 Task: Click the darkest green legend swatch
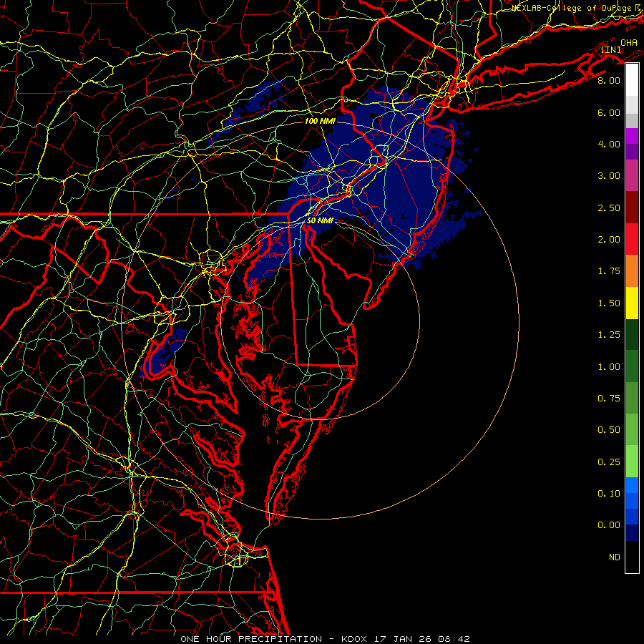pos(632,335)
